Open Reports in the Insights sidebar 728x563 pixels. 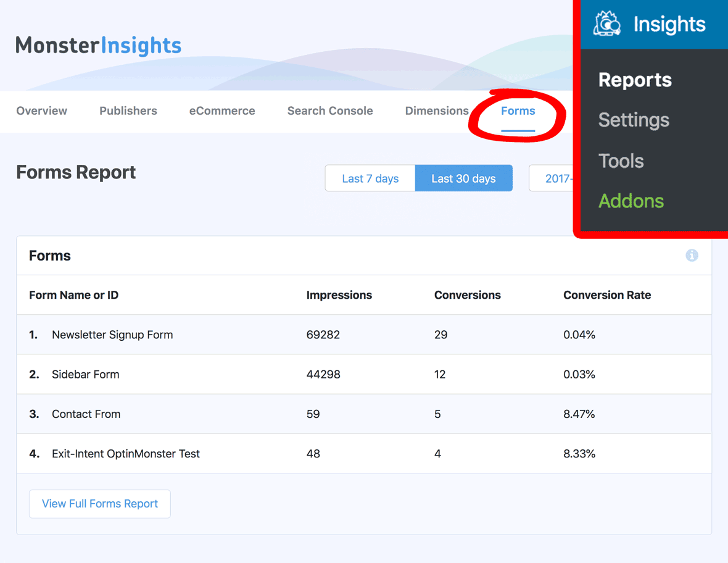pyautogui.click(x=635, y=80)
